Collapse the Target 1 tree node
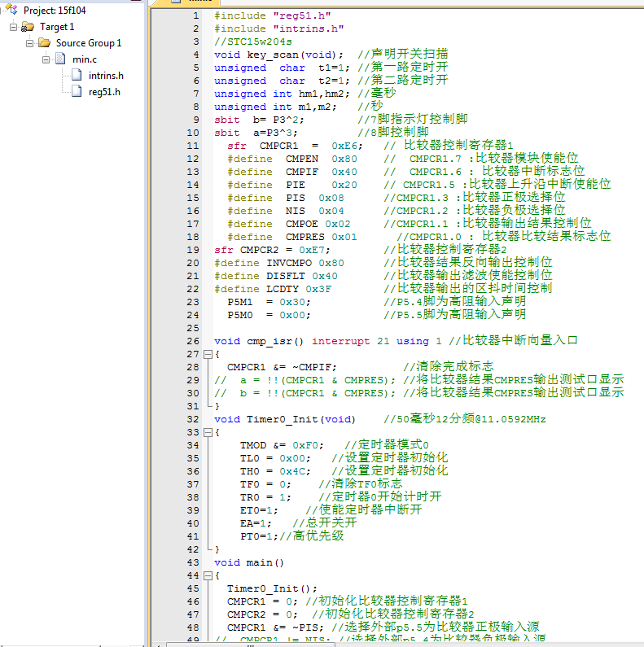The image size is (644, 647). [13, 27]
